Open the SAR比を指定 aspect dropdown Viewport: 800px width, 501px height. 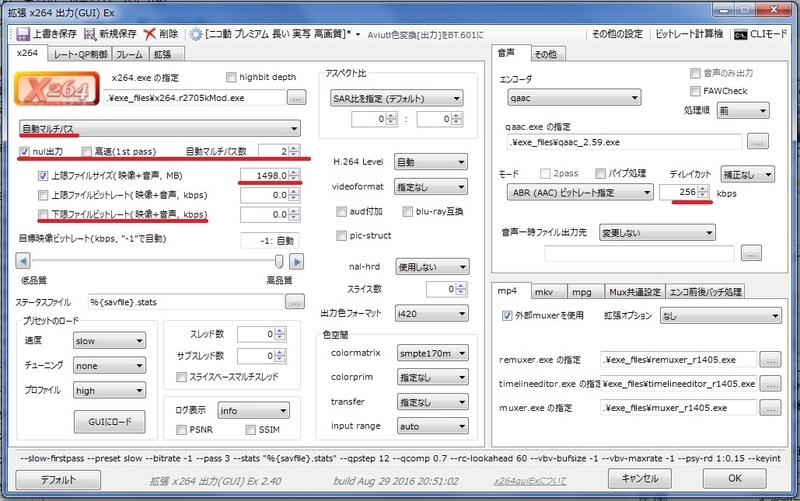point(397,98)
